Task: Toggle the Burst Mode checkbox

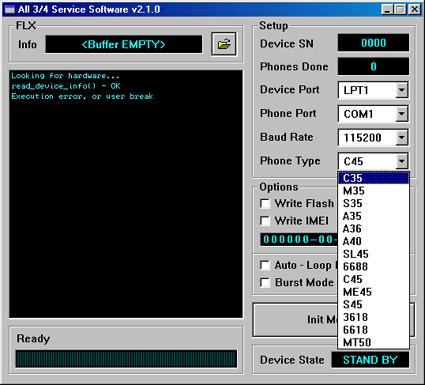Action: click(x=265, y=282)
